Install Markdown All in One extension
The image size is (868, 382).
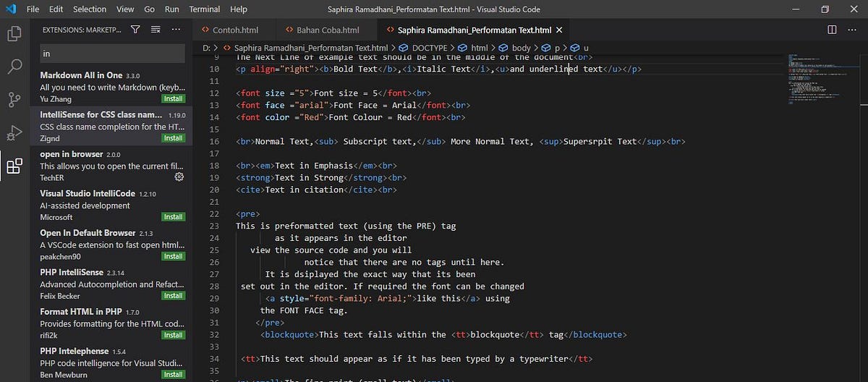173,98
